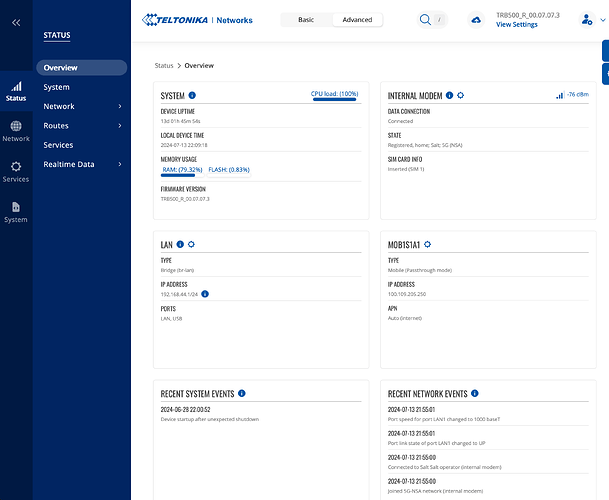Click the CPU load progress bar

click(334, 99)
